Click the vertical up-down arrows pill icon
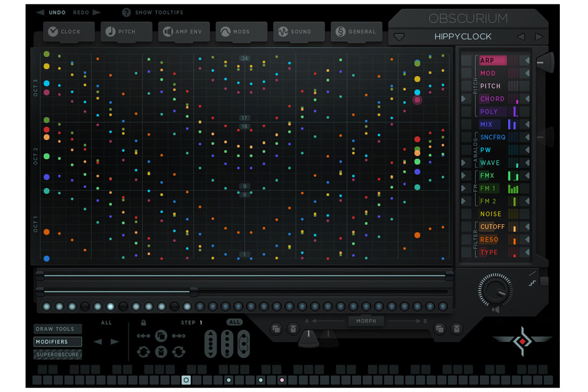Image resolution: width=588 pixels, height=392 pixels. 210,344
